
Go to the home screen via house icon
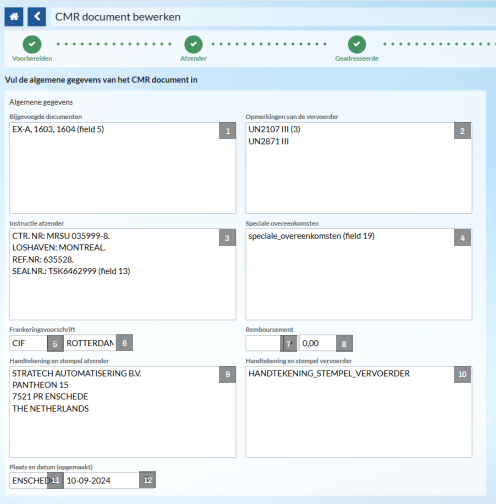[14, 17]
